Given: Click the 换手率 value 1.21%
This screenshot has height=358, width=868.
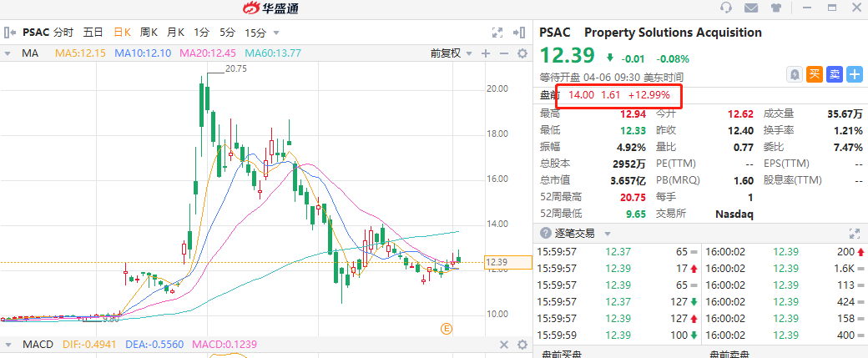Looking at the screenshot, I should [848, 131].
